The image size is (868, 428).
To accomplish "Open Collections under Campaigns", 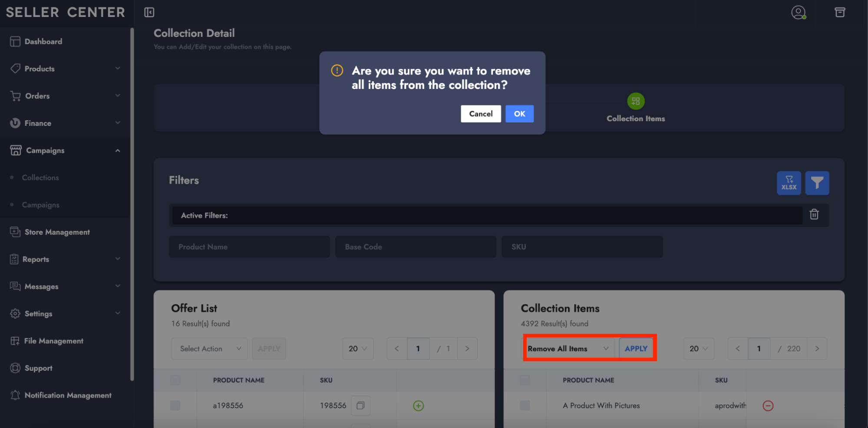I will click(40, 178).
